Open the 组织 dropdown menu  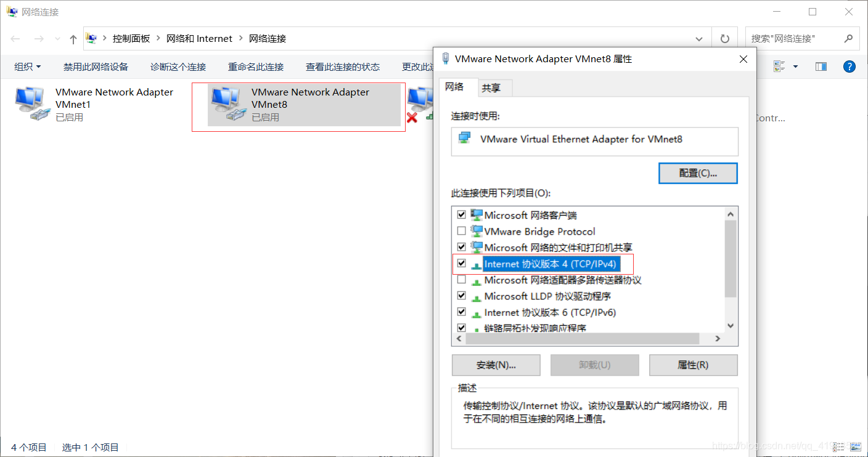(x=28, y=67)
